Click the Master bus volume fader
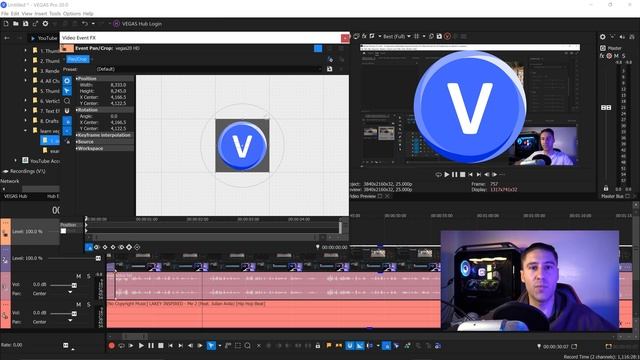640x360 pixels. pyautogui.click(x=606, y=107)
